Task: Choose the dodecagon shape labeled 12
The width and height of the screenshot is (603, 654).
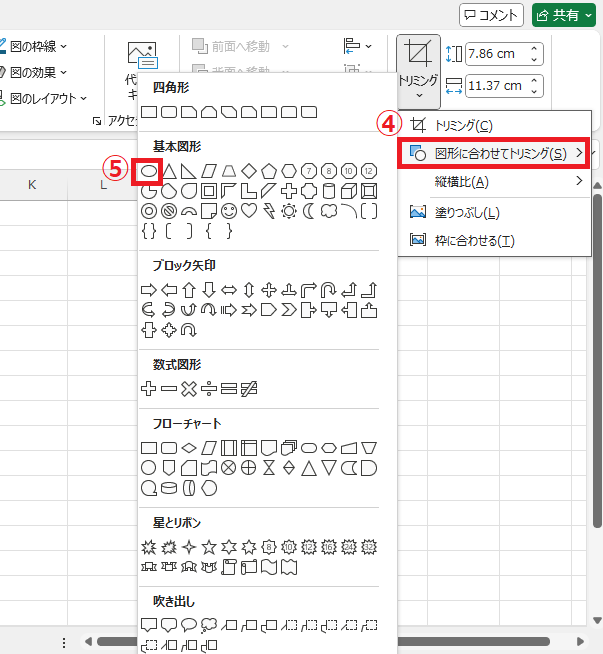Action: pos(369,171)
